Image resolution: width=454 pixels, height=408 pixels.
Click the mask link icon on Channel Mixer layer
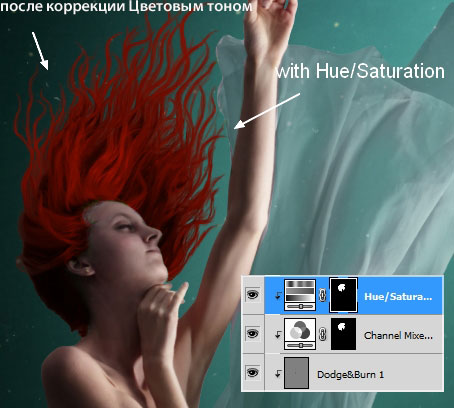point(322,334)
